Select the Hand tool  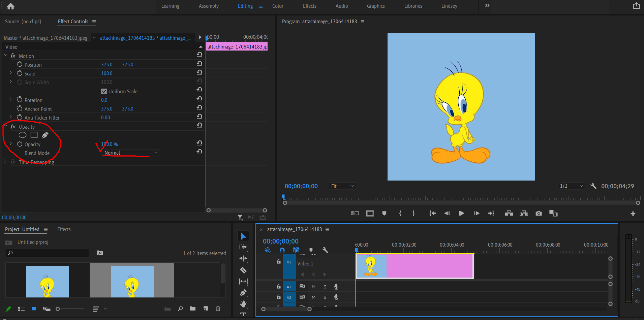click(x=243, y=304)
